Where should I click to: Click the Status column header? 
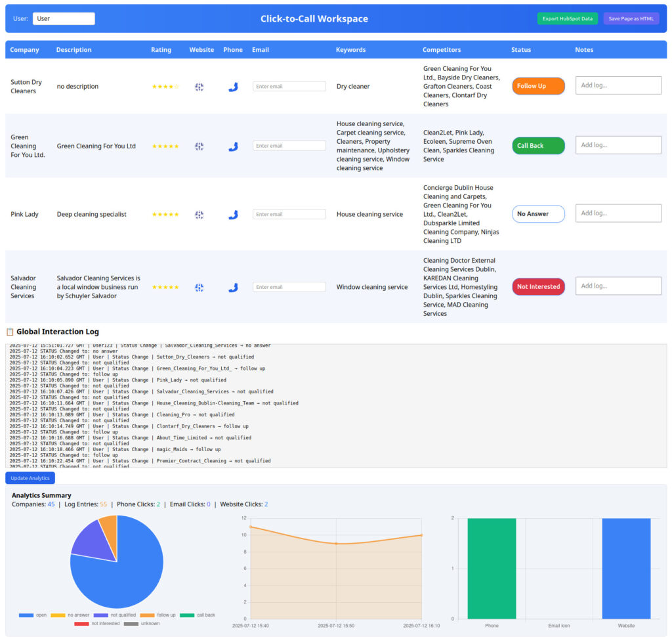pos(521,50)
